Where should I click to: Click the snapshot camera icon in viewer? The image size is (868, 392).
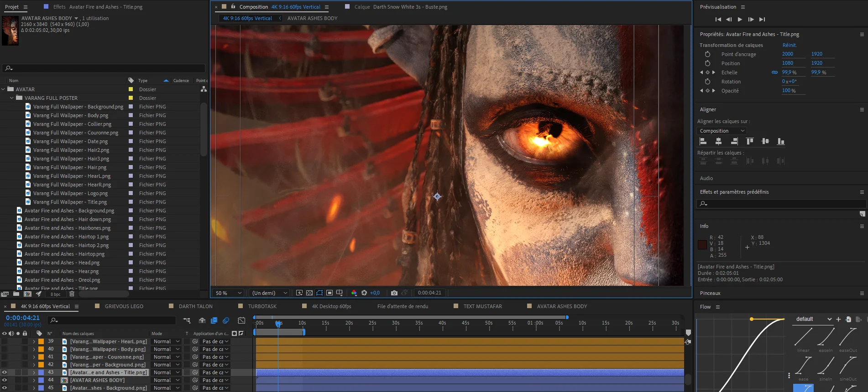point(394,293)
